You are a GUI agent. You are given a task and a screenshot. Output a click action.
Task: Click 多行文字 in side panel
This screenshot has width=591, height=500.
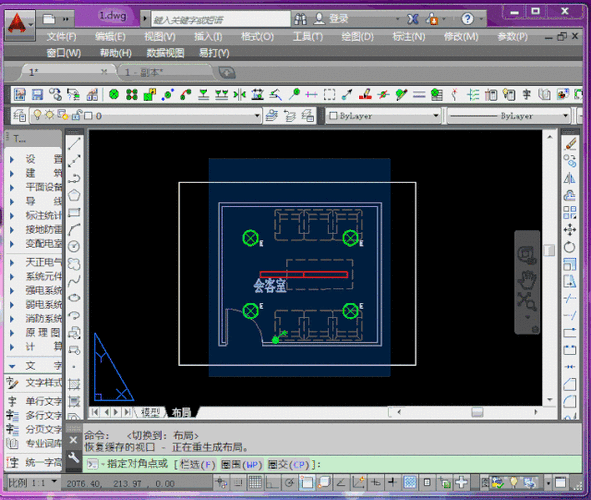(x=43, y=415)
